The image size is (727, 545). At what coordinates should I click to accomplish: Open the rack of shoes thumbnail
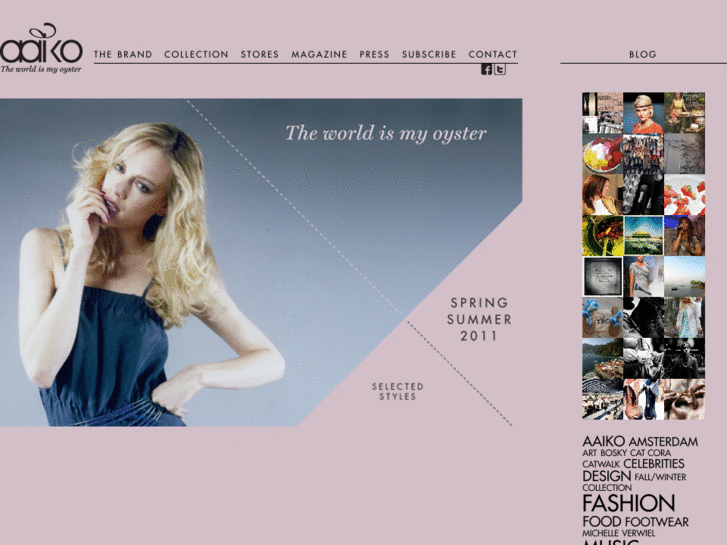(644, 154)
